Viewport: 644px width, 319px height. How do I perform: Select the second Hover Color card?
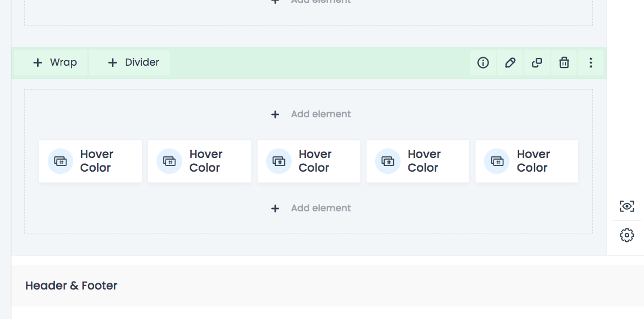pos(199,161)
